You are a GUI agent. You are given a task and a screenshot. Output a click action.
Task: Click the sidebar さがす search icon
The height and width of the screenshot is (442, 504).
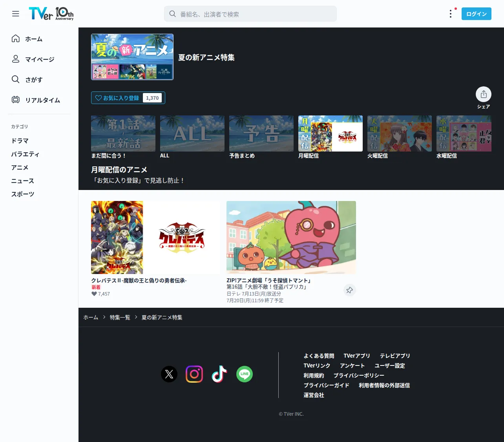pos(16,79)
